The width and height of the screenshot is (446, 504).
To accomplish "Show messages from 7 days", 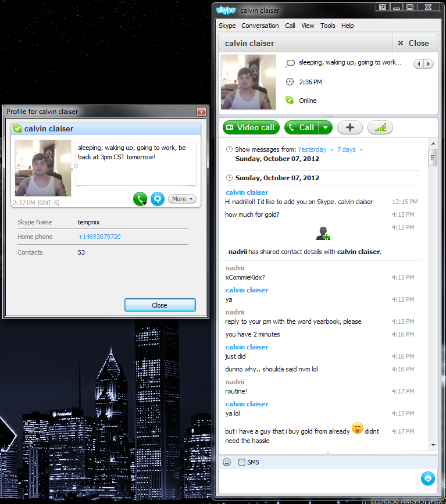I will 347,149.
